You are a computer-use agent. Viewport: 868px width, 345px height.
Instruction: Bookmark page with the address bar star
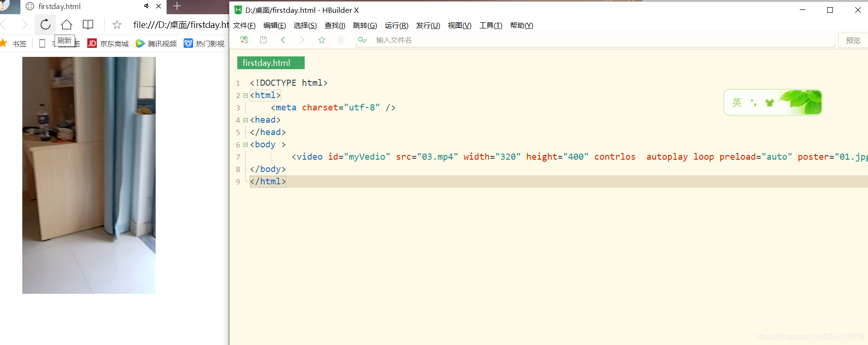click(117, 25)
